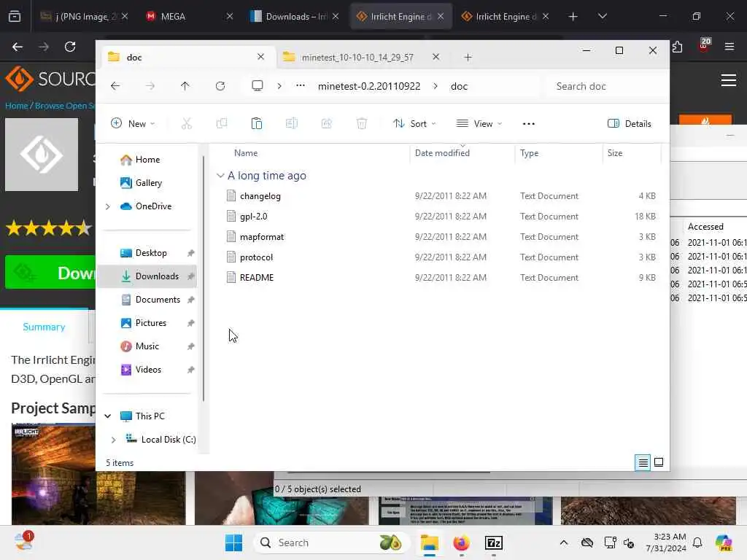747x560 pixels.
Task: Expand OneDrive in navigation pane
Action: tap(108, 206)
